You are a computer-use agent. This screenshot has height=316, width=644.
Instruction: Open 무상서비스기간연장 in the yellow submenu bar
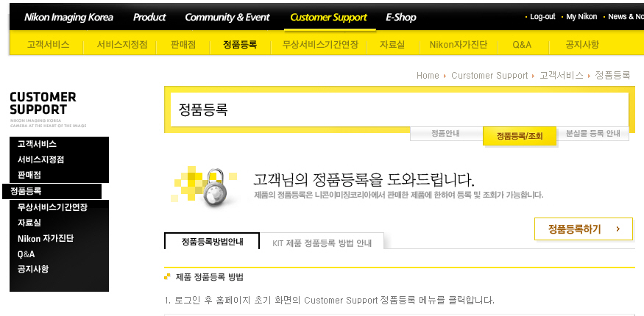[x=320, y=44]
